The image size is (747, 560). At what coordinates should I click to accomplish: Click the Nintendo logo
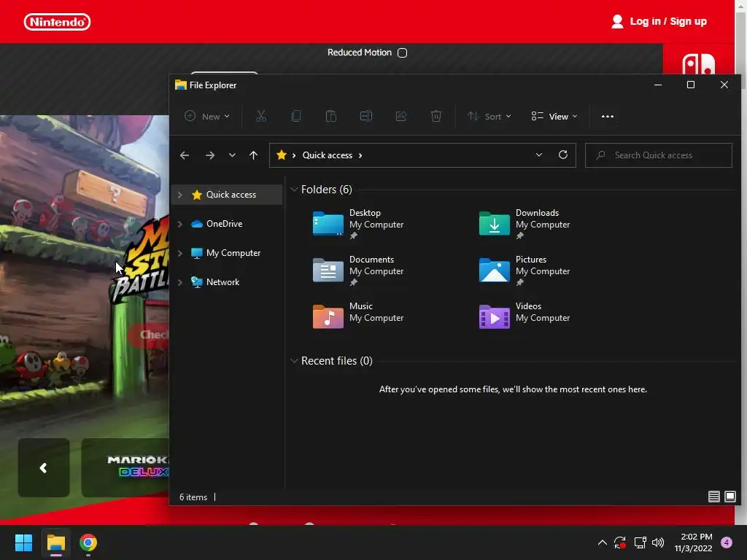[x=57, y=22]
